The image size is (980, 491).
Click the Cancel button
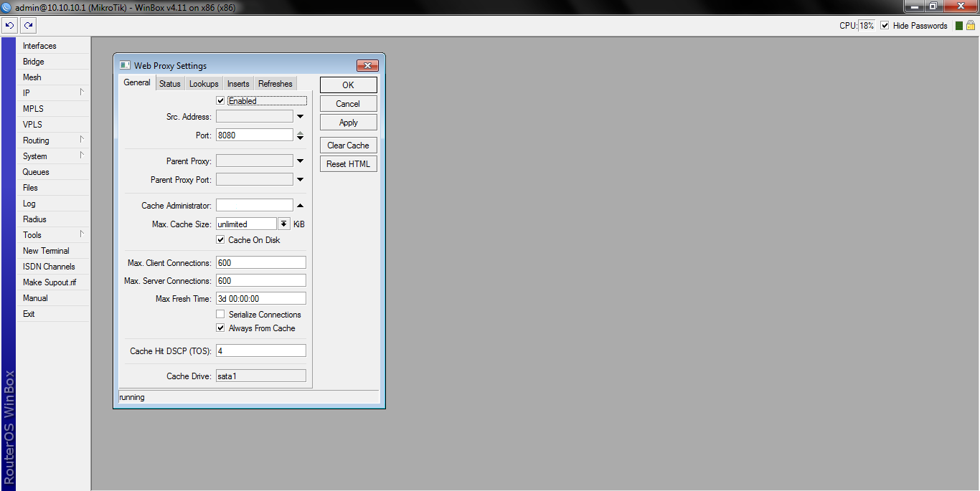[348, 104]
